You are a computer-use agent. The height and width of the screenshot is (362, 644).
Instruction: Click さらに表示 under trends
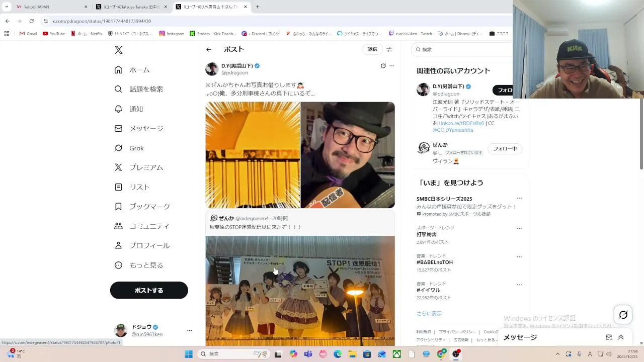429,313
